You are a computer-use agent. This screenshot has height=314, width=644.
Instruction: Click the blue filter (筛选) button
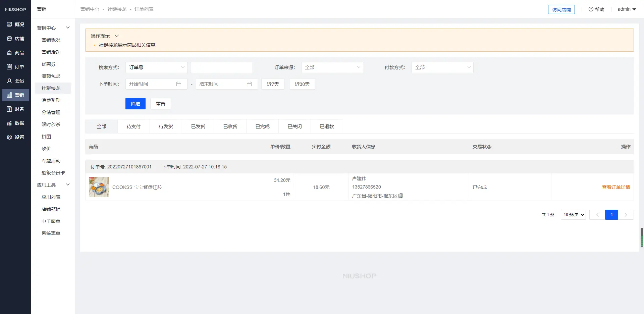click(x=135, y=104)
